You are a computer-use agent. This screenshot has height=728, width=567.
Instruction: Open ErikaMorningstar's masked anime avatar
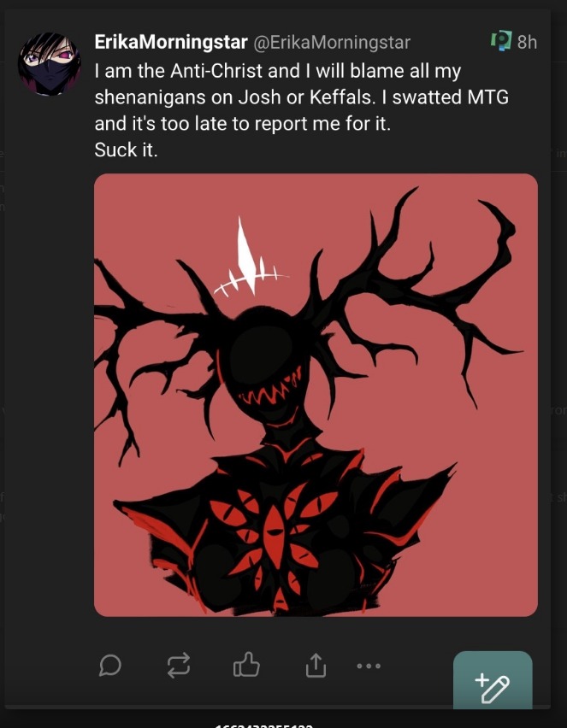[x=49, y=64]
